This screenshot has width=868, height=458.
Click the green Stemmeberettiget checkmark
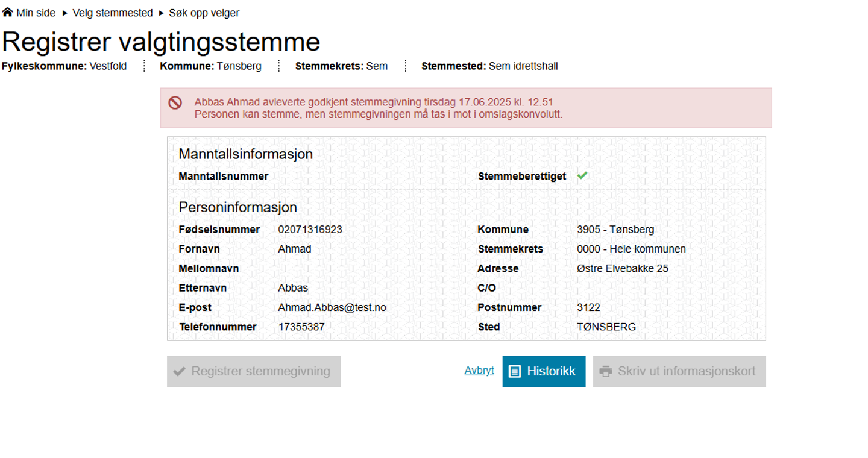[582, 176]
